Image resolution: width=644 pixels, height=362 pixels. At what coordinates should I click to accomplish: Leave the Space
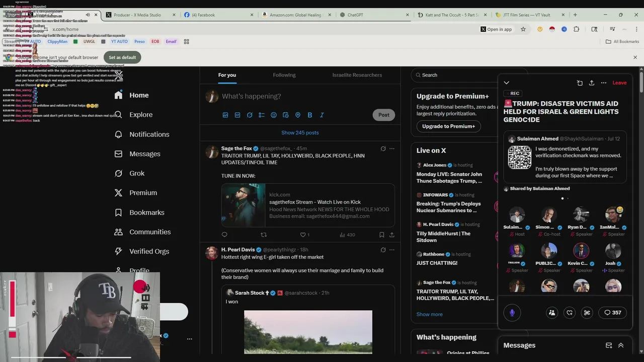coord(619,83)
